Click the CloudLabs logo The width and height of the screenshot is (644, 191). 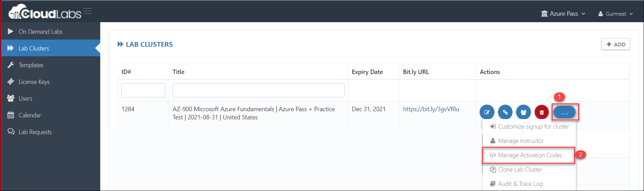(x=45, y=12)
